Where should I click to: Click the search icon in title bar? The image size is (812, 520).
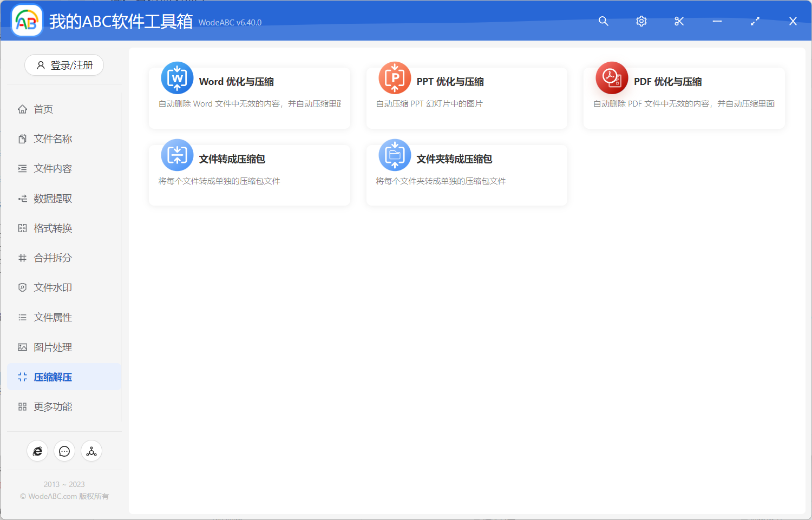(x=603, y=21)
